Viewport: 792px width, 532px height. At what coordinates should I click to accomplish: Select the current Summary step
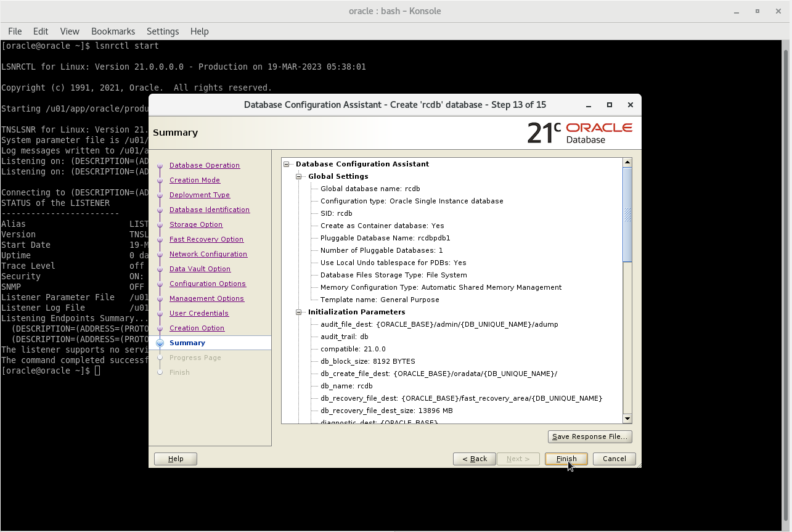[x=187, y=343]
